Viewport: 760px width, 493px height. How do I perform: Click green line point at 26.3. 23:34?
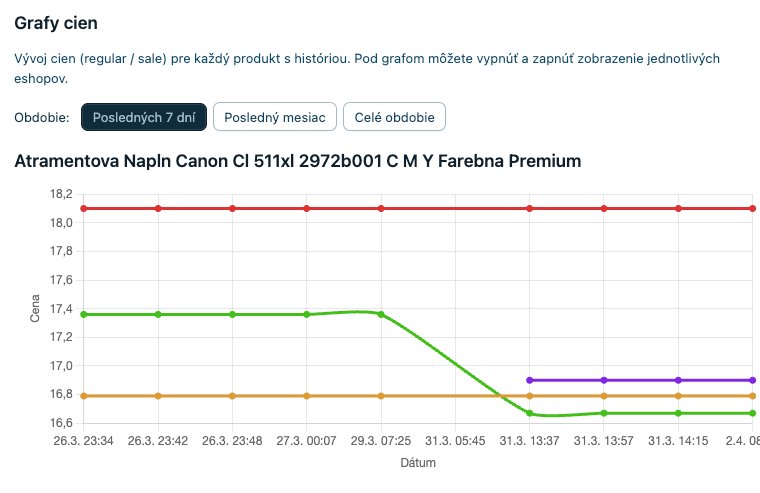pyautogui.click(x=84, y=314)
